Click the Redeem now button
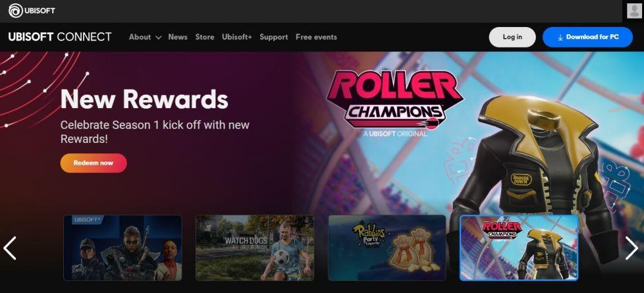 click(93, 163)
